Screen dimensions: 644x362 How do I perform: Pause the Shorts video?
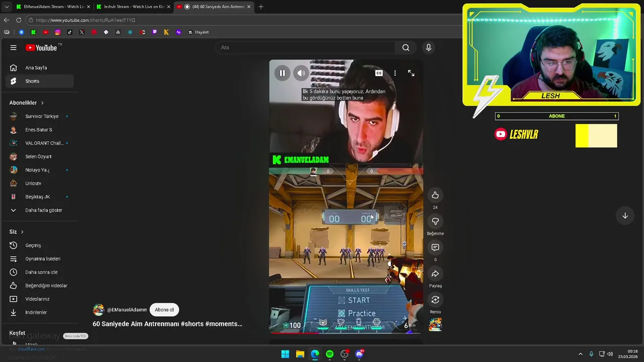coord(282,73)
